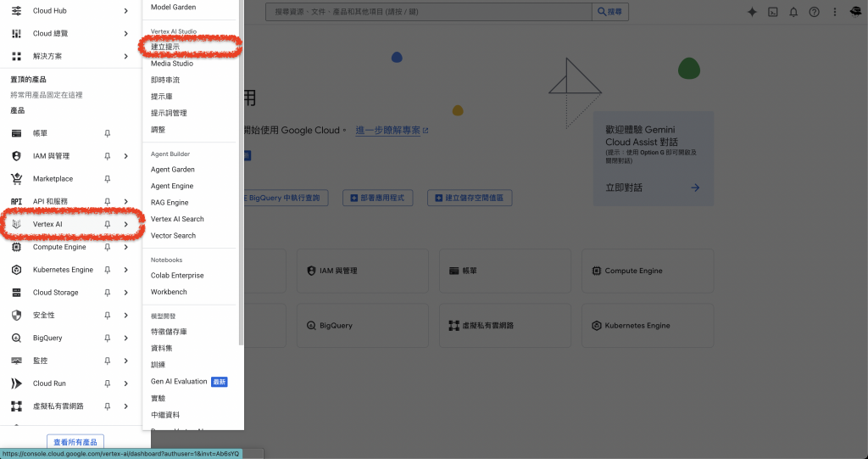Click the Cloud 總覽 dashboard icon
868x459 pixels.
point(17,33)
